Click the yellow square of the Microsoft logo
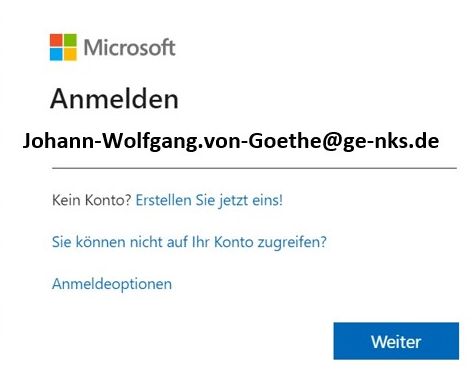This screenshot has width=470, height=370. (70, 54)
